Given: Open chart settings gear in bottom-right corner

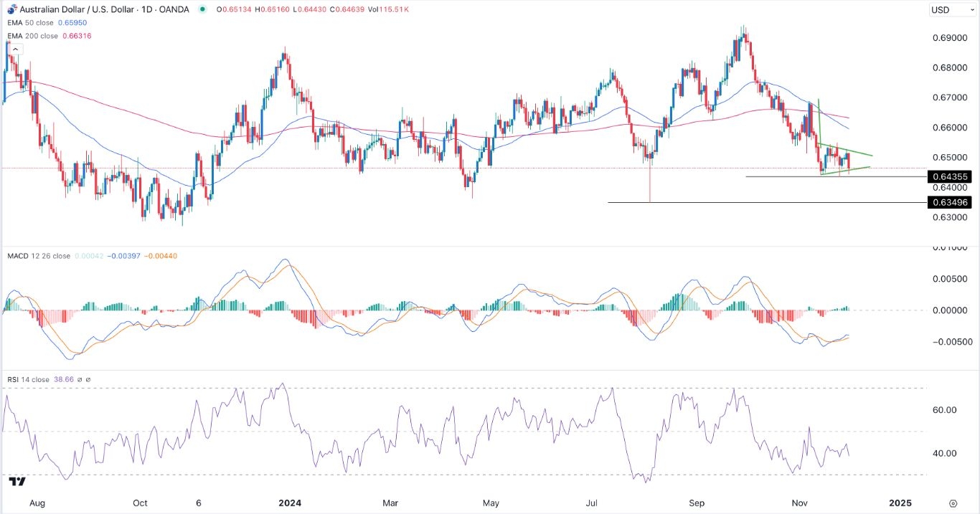Looking at the screenshot, I should [x=953, y=503].
